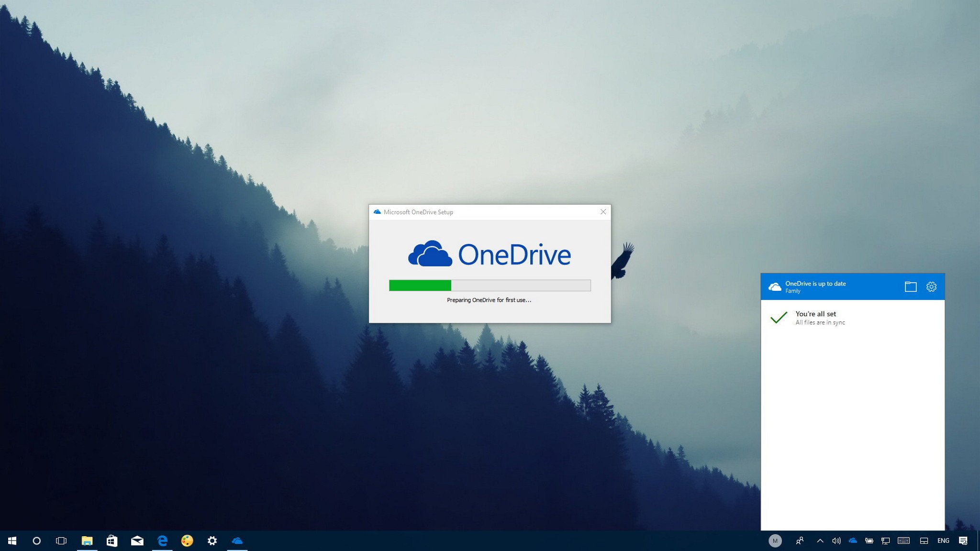Image resolution: width=980 pixels, height=551 pixels.
Task: Open Cortana search circle on taskbar
Action: [36, 540]
